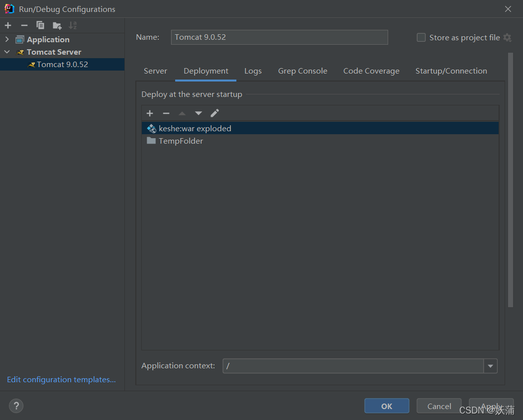Add a deployment artifact
The image size is (523, 420).
(x=150, y=113)
